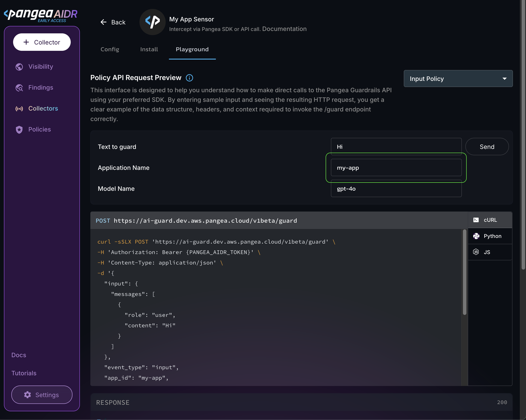The height and width of the screenshot is (420, 526).
Task: Click the Policies shield icon
Action: click(x=19, y=130)
